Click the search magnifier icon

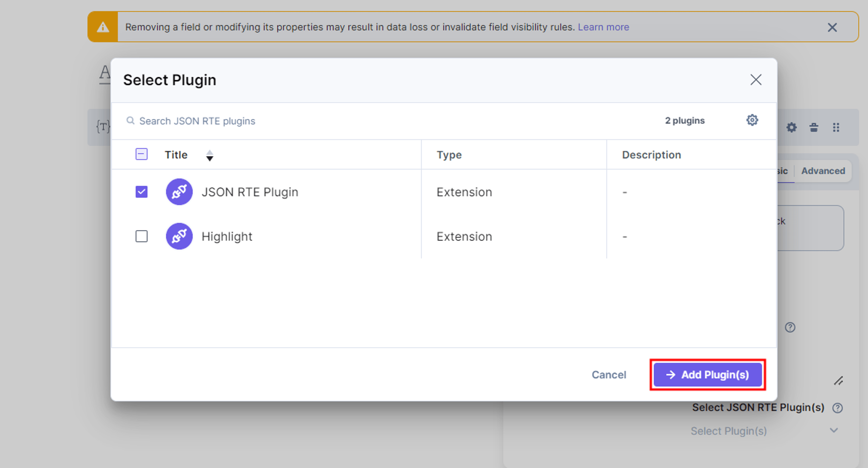tap(130, 121)
